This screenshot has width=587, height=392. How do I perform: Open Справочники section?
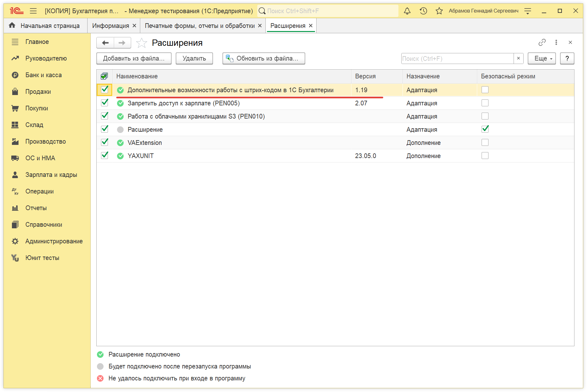click(44, 225)
